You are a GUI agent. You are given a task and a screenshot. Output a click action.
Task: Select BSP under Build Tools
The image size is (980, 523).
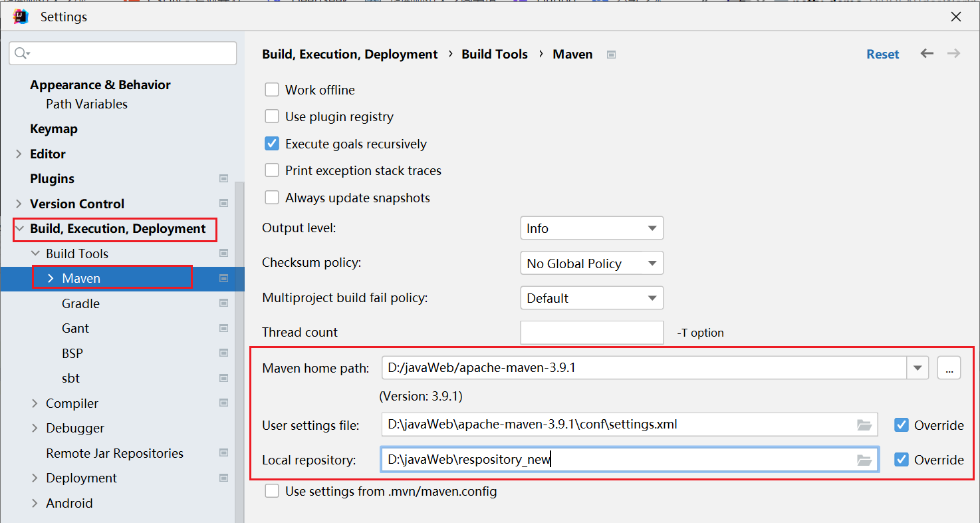[x=72, y=353]
